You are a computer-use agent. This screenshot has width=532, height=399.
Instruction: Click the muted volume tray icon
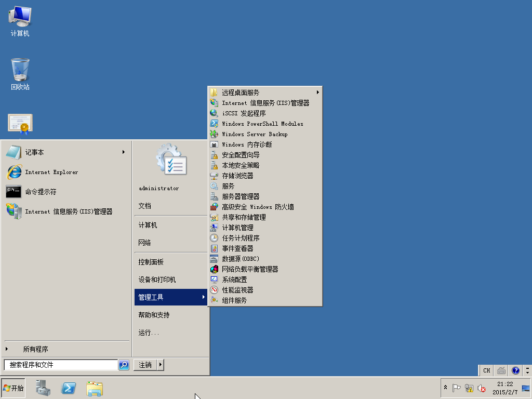(x=481, y=388)
